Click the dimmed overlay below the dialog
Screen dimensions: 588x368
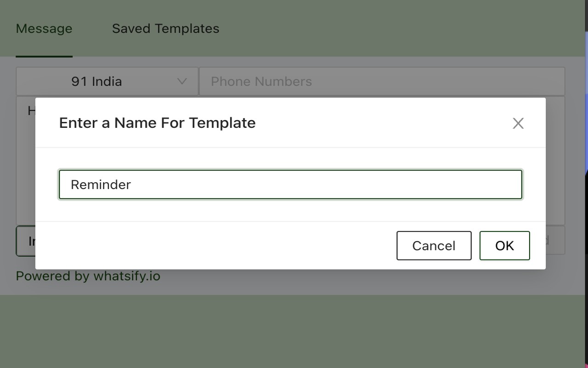(294, 331)
